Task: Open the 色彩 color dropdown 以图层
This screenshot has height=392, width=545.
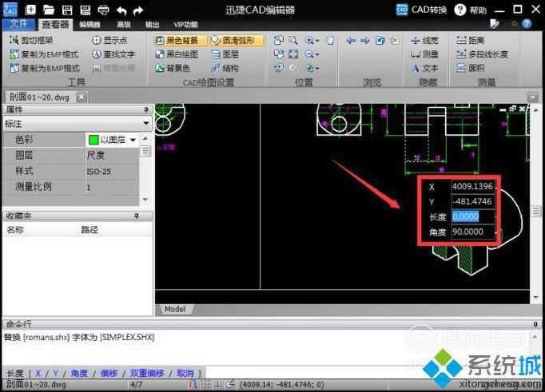Action: [x=133, y=140]
